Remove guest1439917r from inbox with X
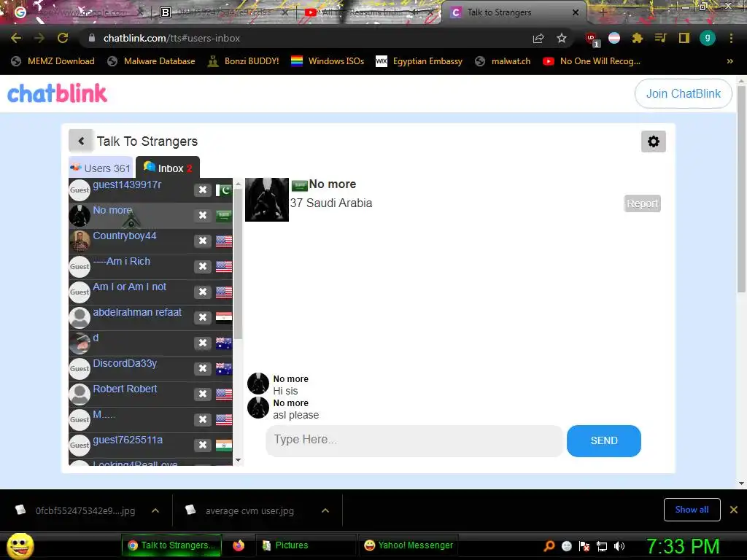The image size is (747, 560). (203, 190)
